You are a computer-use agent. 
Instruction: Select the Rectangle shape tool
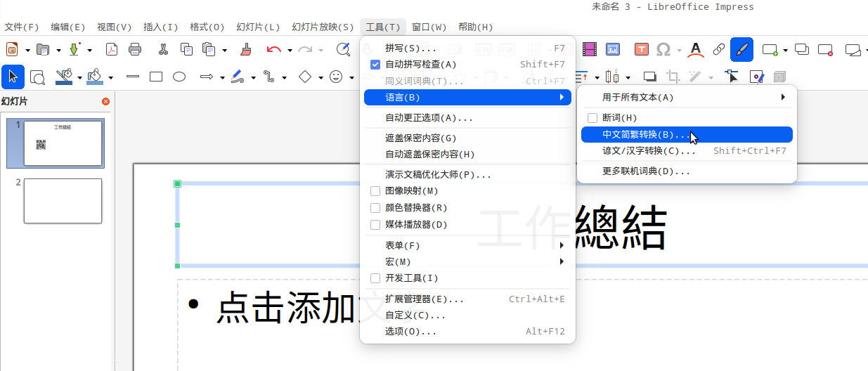[156, 77]
